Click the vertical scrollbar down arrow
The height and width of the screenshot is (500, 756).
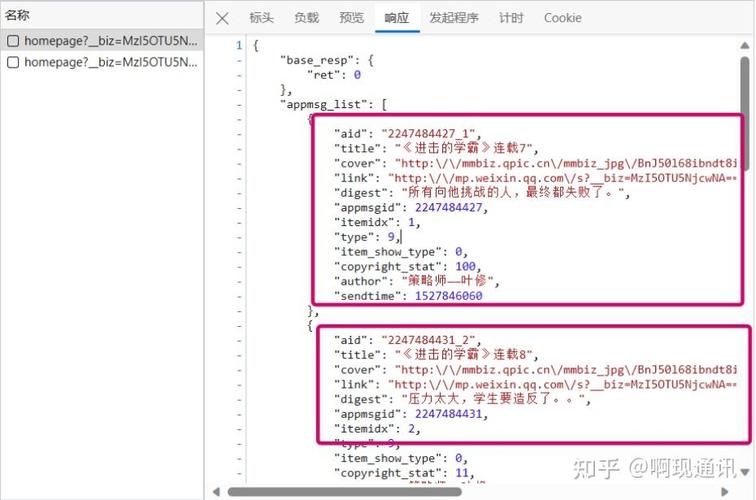[x=745, y=472]
